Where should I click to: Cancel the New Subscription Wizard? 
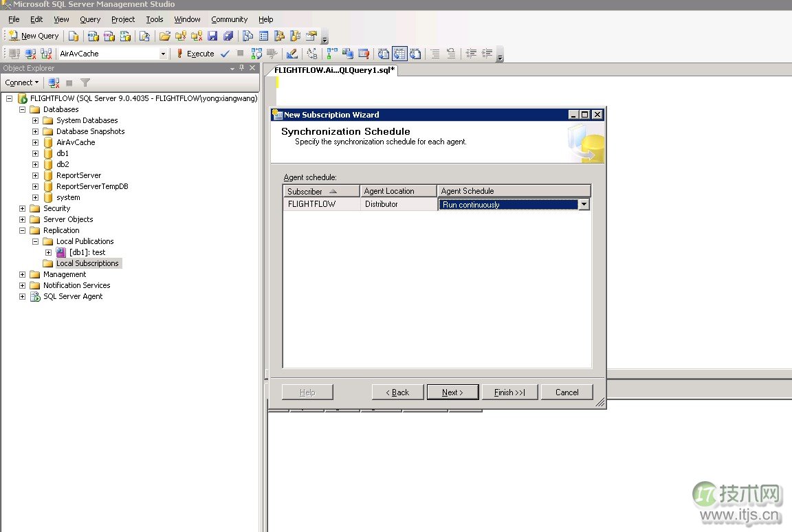point(566,392)
